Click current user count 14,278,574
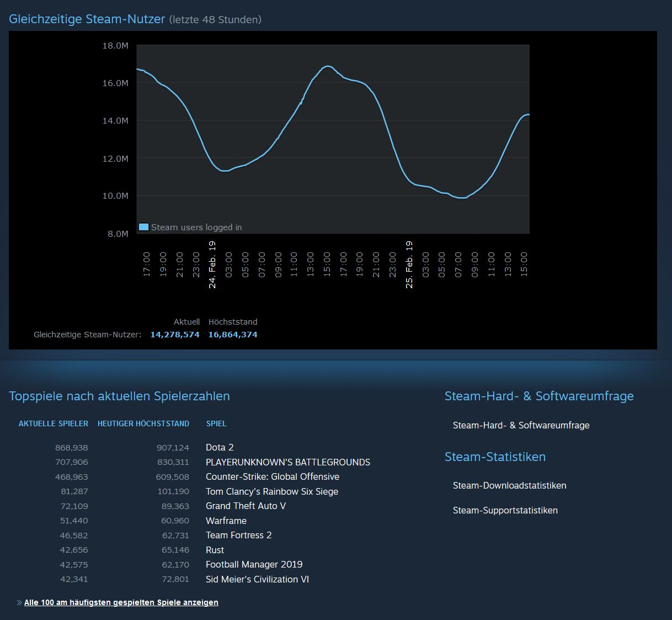Screen dimensions: 672x620 (x=175, y=335)
